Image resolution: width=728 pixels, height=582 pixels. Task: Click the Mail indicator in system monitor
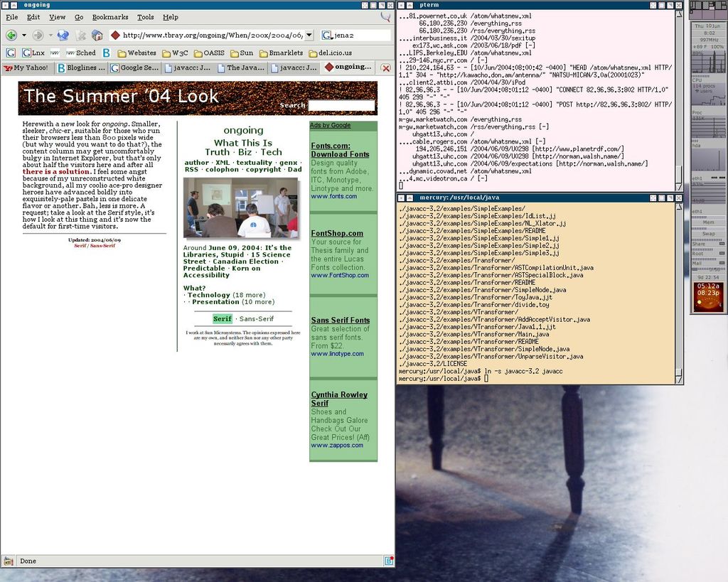(708, 263)
